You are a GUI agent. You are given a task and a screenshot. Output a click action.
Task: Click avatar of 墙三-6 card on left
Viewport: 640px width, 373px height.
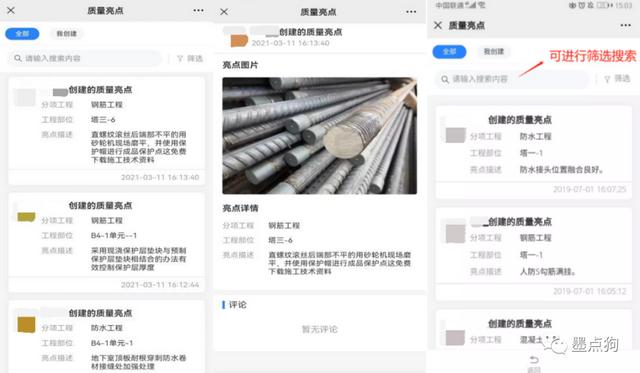click(25, 98)
